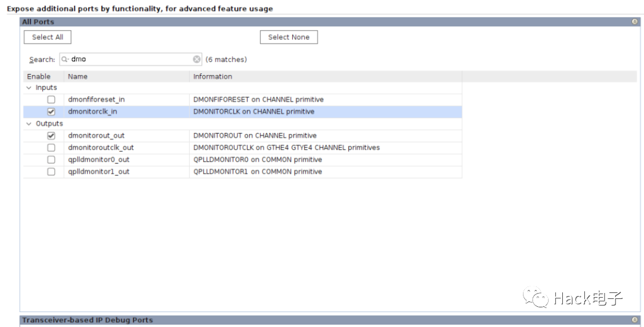Click the search magnifier icon
The image size is (644, 327).
(65, 59)
